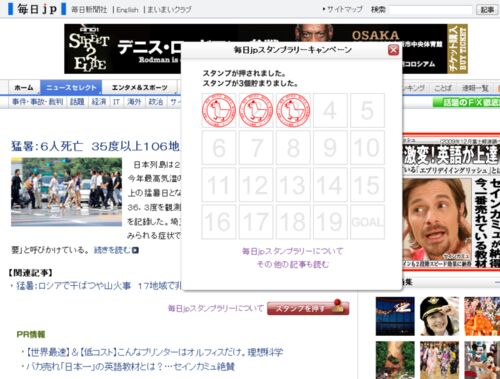Click stamp slot number 4
The height and width of the screenshot is (379, 500).
pyautogui.click(x=330, y=110)
